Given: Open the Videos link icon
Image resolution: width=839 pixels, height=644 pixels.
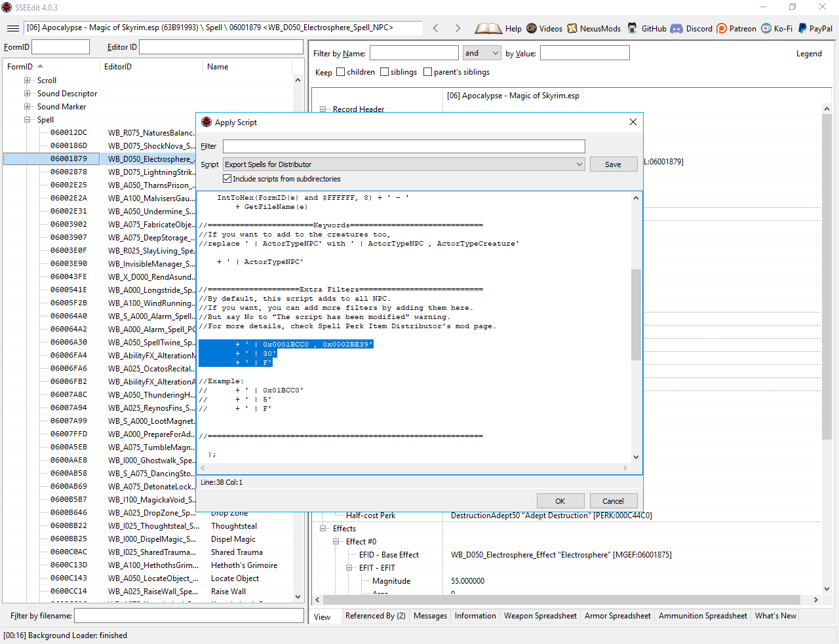Looking at the screenshot, I should (x=532, y=28).
